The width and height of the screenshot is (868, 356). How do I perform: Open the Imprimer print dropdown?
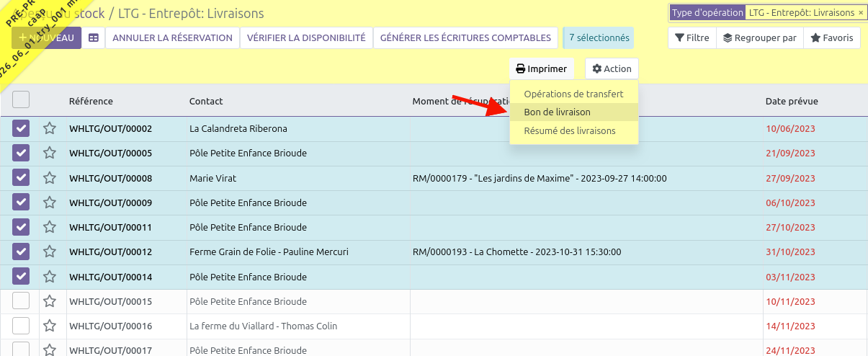coord(542,69)
